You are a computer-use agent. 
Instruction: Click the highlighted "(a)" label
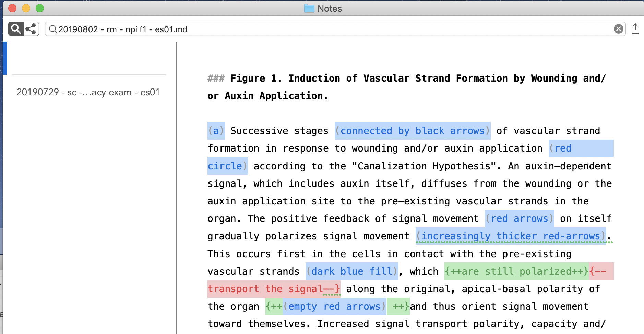click(x=216, y=131)
